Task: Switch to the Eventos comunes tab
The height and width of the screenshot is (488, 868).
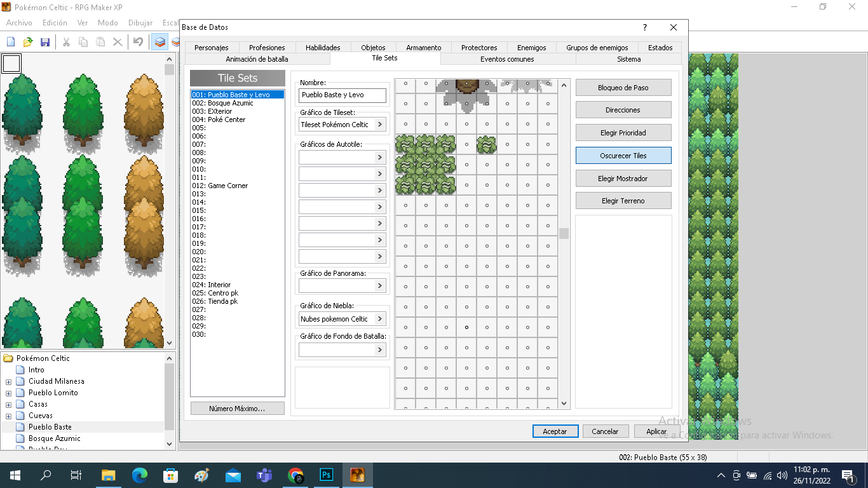Action: tap(507, 59)
